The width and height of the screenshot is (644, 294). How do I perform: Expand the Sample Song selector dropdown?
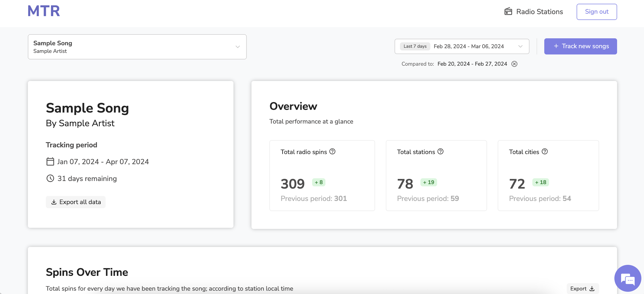point(237,47)
